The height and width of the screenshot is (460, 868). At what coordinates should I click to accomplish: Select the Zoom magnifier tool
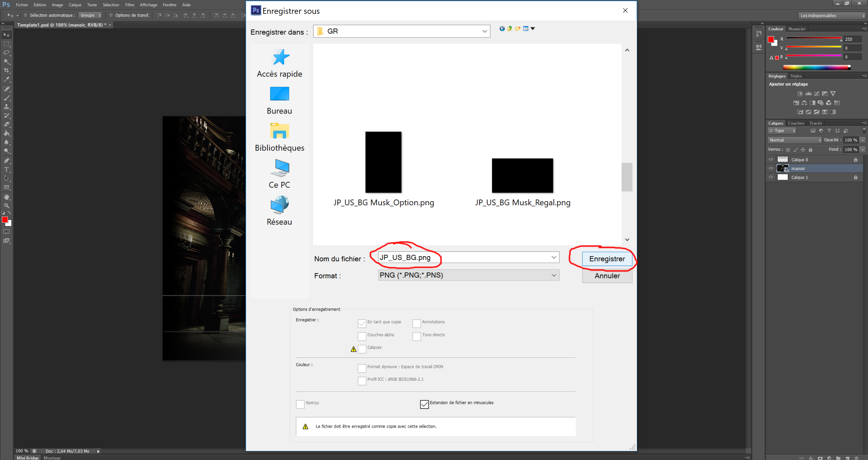click(6, 206)
